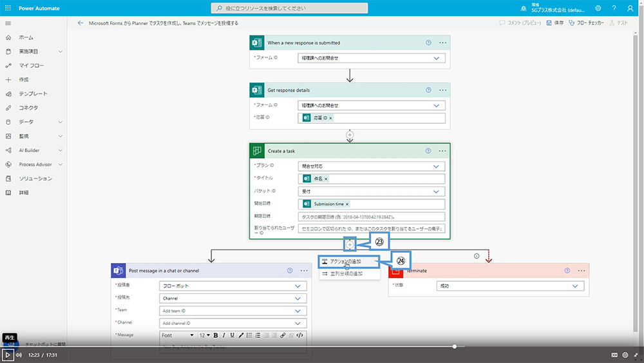This screenshot has width=644, height=363.
Task: Expand the 投稿者 dropdown
Action: 298,286
